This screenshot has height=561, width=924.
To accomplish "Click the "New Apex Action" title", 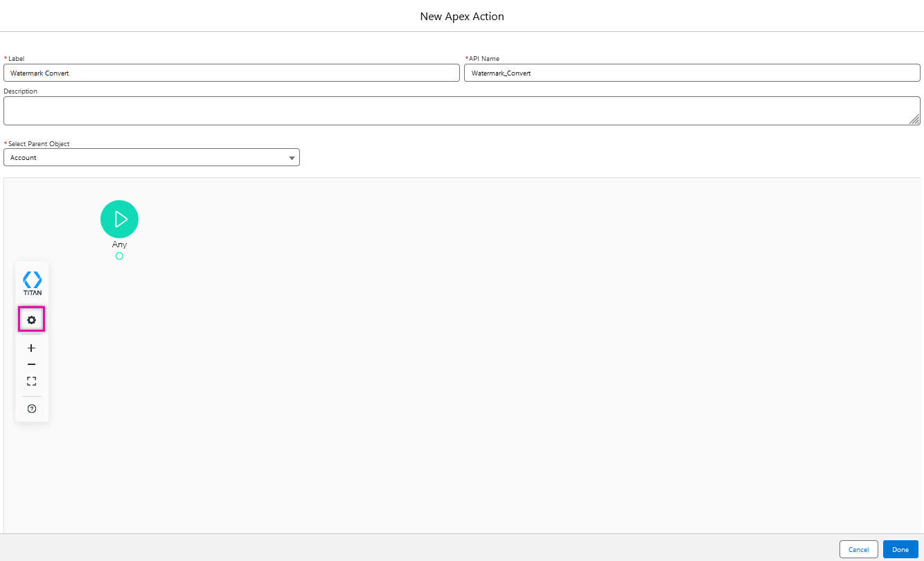I will pyautogui.click(x=462, y=16).
